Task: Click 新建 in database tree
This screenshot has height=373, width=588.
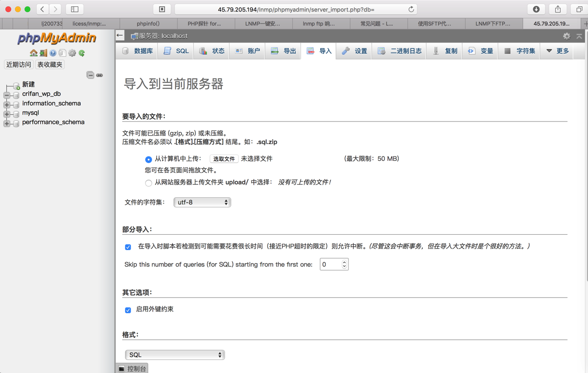Action: [28, 84]
